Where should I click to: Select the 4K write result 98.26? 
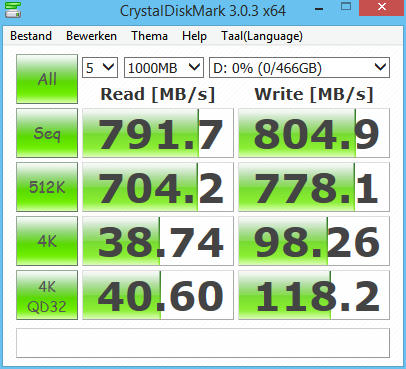coord(314,241)
